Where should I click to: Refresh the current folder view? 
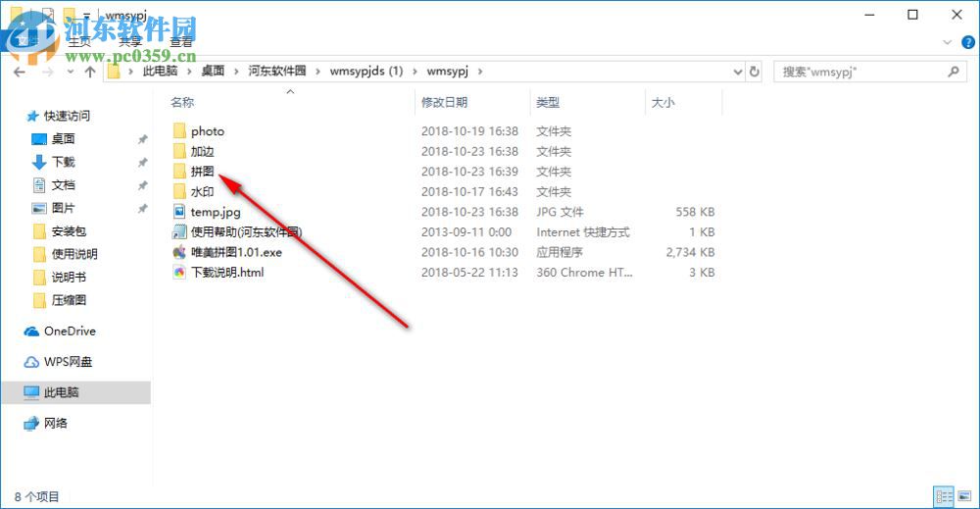tap(755, 72)
